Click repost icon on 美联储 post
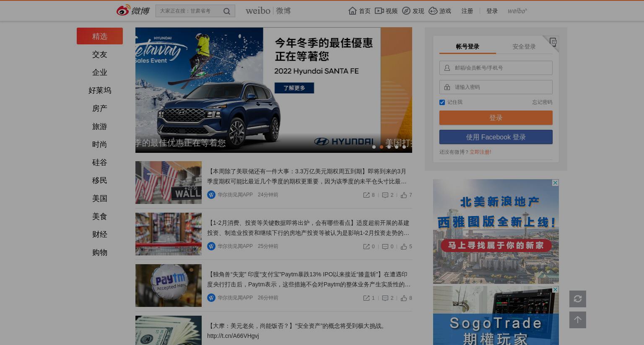This screenshot has height=345, width=644. pyautogui.click(x=366, y=195)
